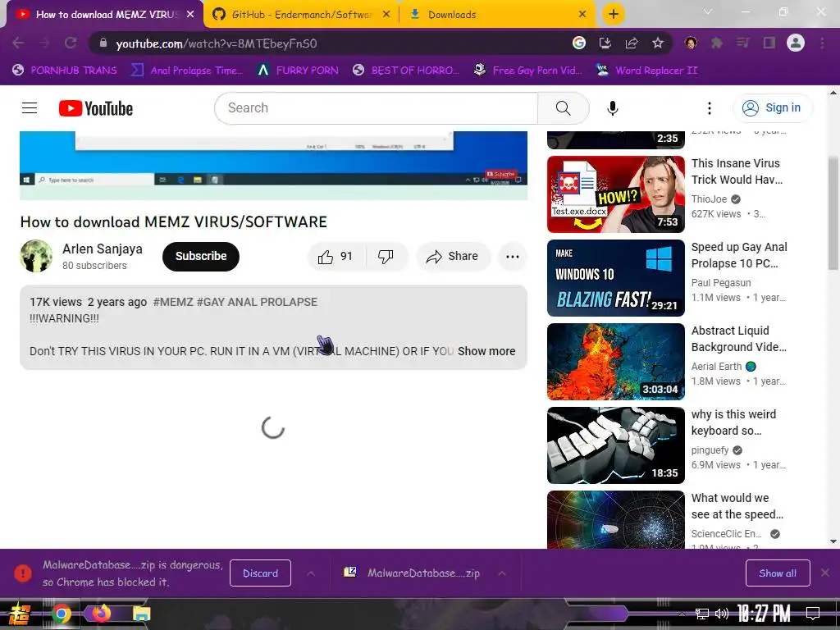The image size is (840, 630).
Task: Open the Chrome profile avatar
Action: (x=796, y=43)
